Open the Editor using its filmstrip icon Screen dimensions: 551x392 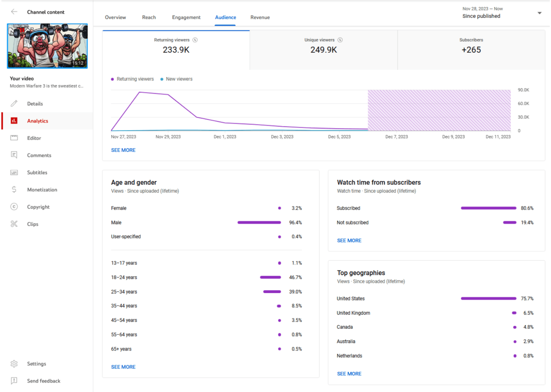coord(14,138)
